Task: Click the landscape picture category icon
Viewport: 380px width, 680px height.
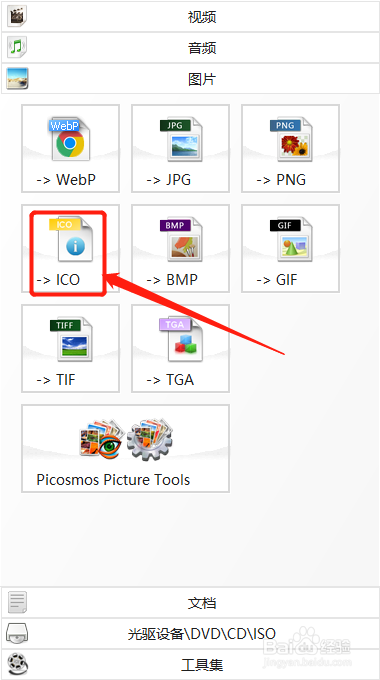Action: pos(17,78)
